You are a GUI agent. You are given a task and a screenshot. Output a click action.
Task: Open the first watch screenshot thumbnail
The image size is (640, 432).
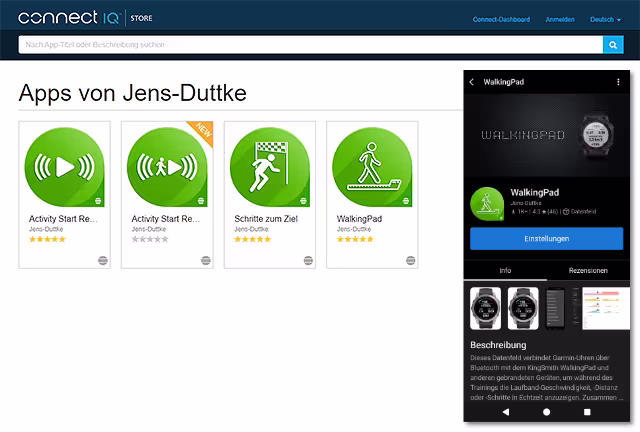tap(487, 309)
